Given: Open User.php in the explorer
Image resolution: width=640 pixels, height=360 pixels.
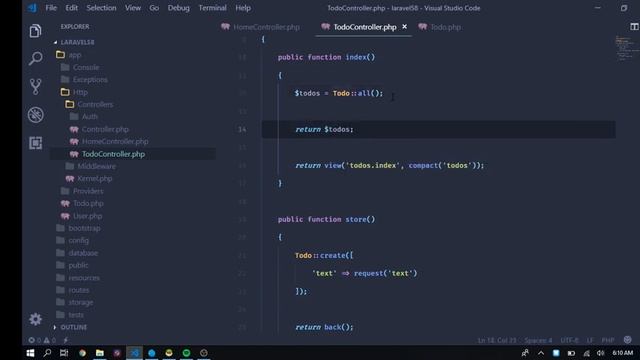Looking at the screenshot, I should [87, 216].
